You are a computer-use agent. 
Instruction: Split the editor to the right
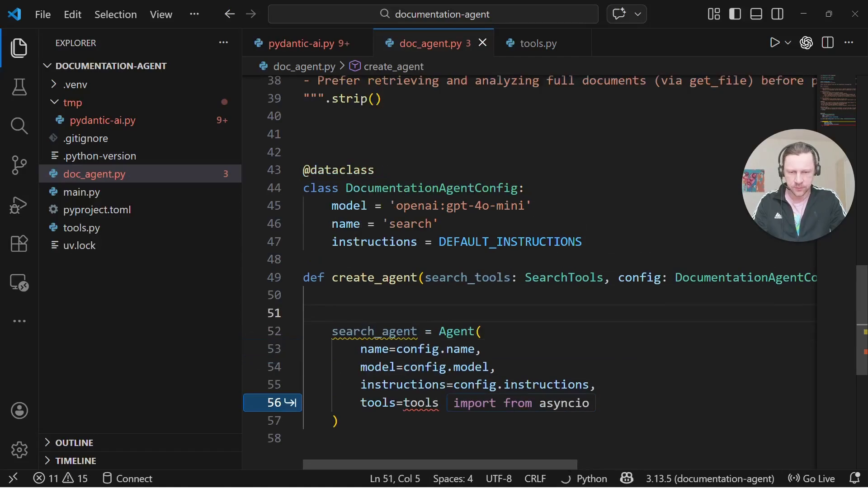[x=828, y=43]
